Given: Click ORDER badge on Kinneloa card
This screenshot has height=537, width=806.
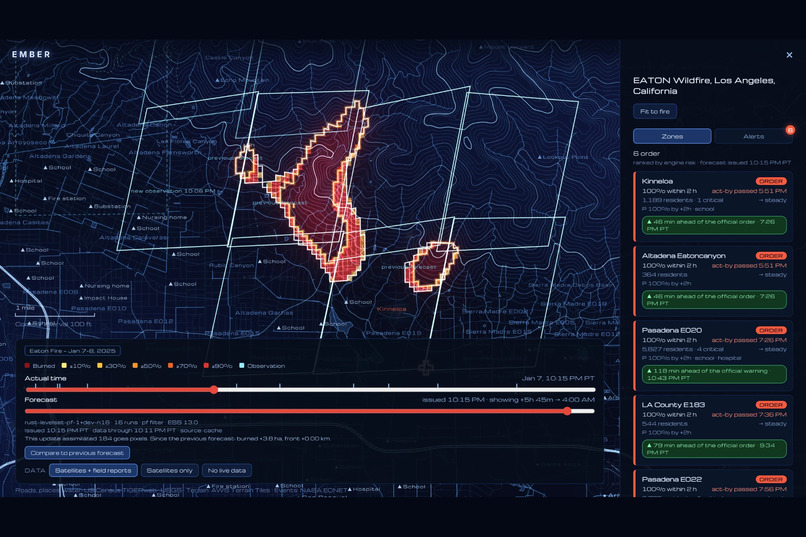Looking at the screenshot, I should pyautogui.click(x=771, y=181).
